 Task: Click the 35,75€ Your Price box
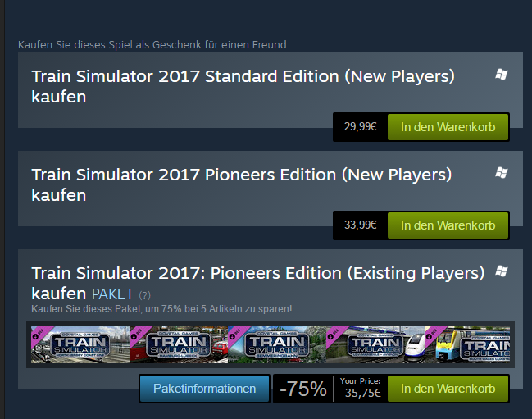click(360, 389)
